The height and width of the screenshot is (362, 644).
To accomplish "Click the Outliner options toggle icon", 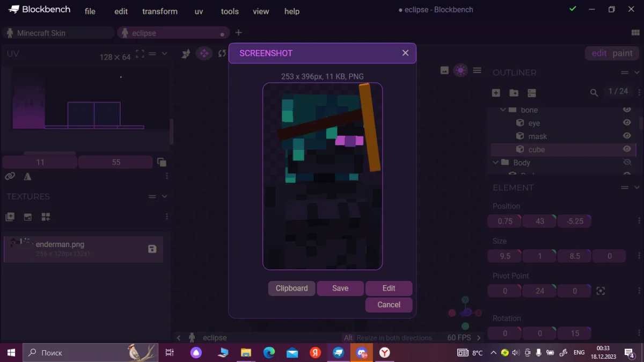I will pyautogui.click(x=532, y=92).
